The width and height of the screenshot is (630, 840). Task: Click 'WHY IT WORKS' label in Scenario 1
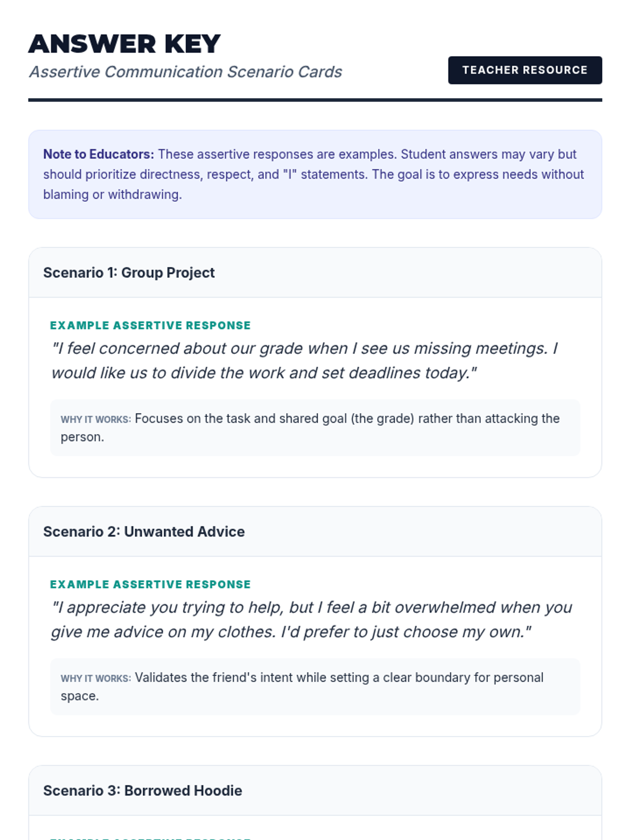(96, 419)
